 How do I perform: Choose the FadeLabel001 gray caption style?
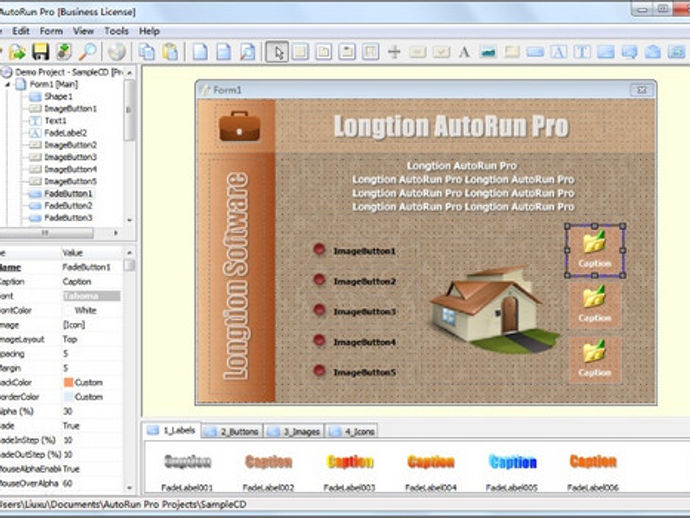[187, 471]
